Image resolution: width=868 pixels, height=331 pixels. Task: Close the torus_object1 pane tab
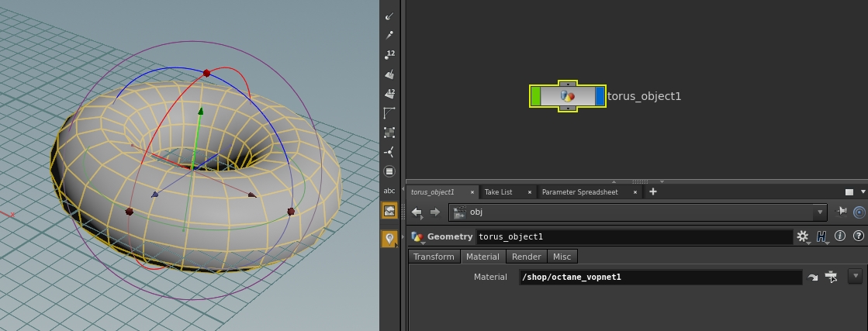[472, 192]
